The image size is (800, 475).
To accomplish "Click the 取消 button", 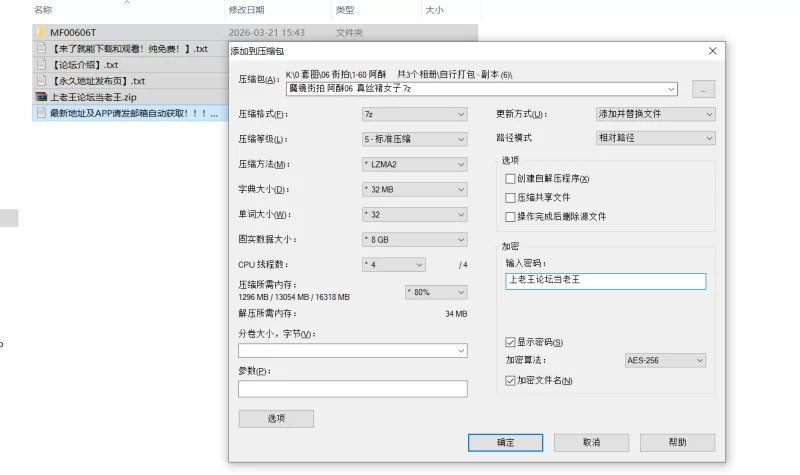I will (x=591, y=442).
